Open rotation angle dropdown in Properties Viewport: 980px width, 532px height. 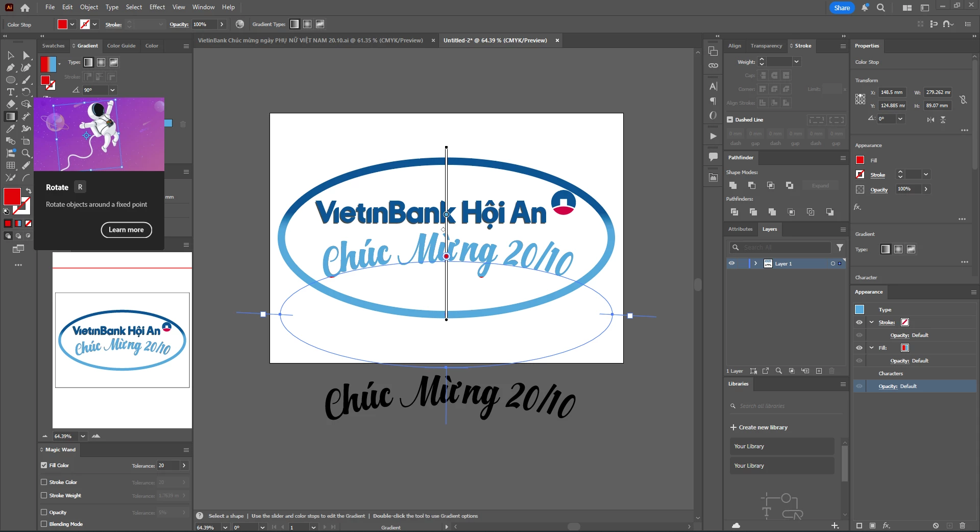click(900, 118)
